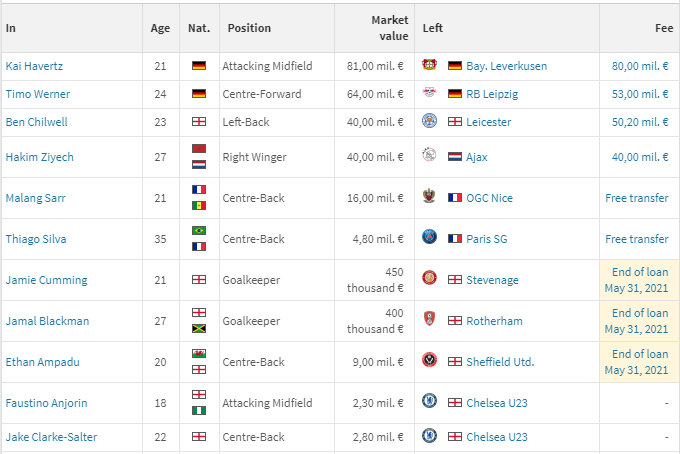Click the Age column header
Viewport: 680px width, 454px height.
tap(160, 28)
